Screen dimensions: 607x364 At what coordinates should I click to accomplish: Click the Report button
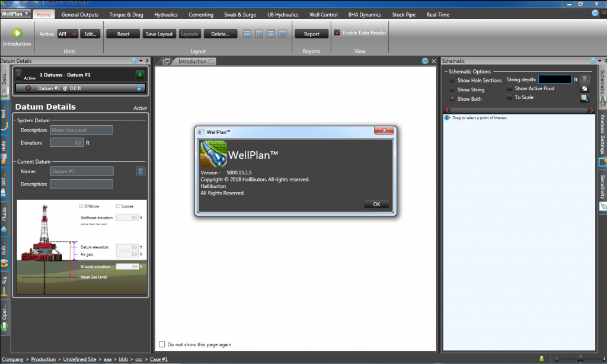(x=312, y=34)
